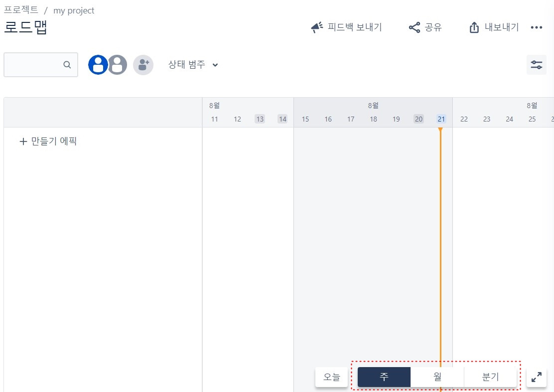554x392 pixels.
Task: Click the 오늘 button
Action: click(x=331, y=377)
